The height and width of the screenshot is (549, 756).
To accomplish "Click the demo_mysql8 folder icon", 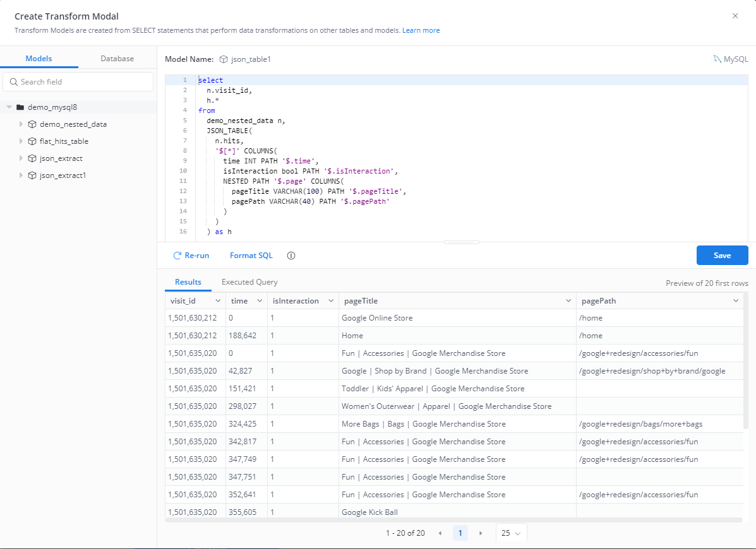I will tap(20, 107).
